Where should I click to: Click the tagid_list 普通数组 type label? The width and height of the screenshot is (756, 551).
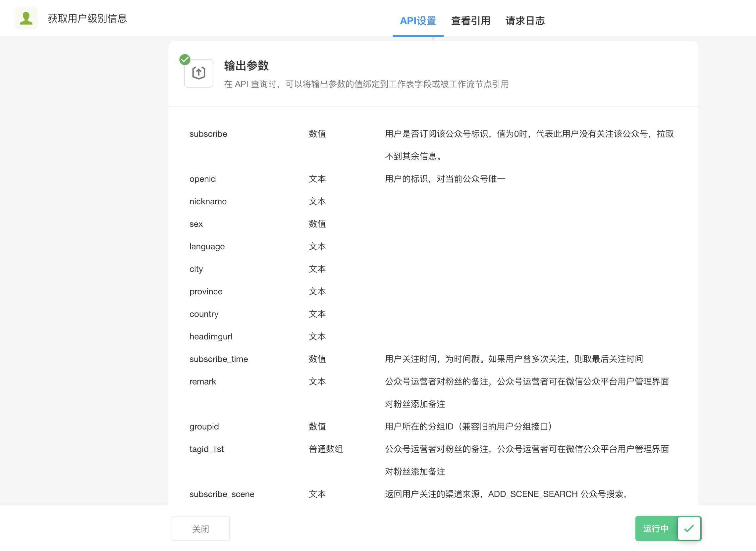coord(326,449)
